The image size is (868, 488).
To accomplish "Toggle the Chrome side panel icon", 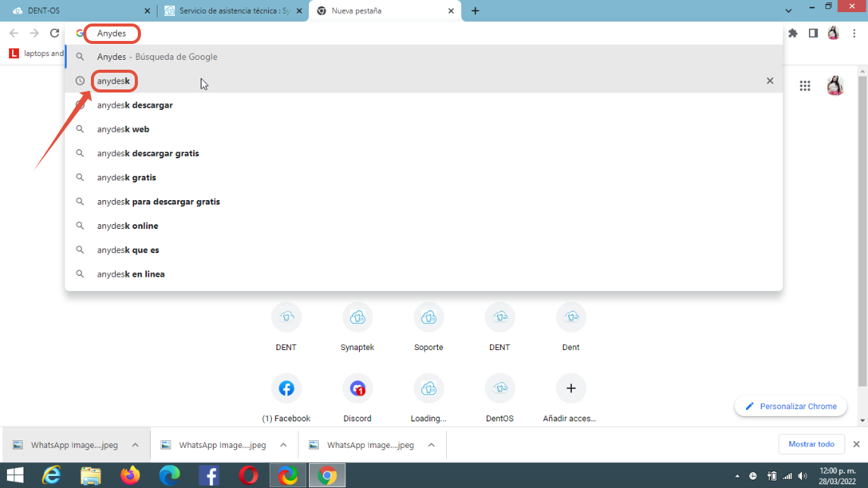I will coord(813,33).
